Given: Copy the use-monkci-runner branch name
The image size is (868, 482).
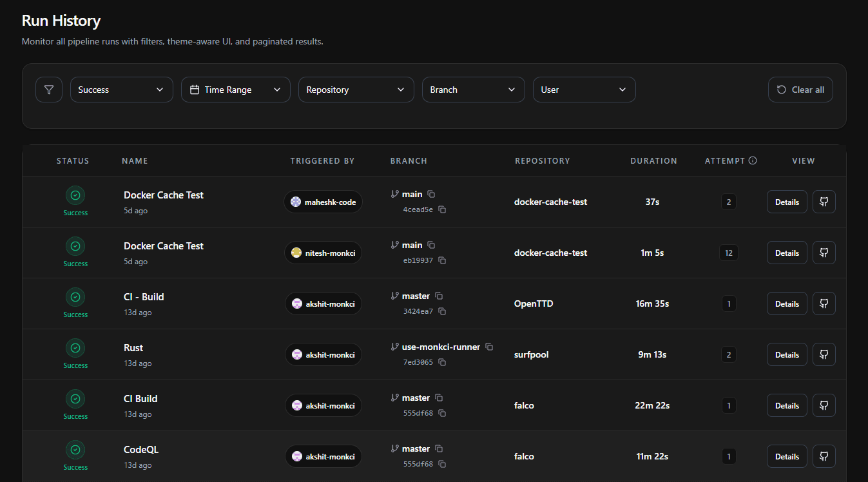Looking at the screenshot, I should coord(489,347).
